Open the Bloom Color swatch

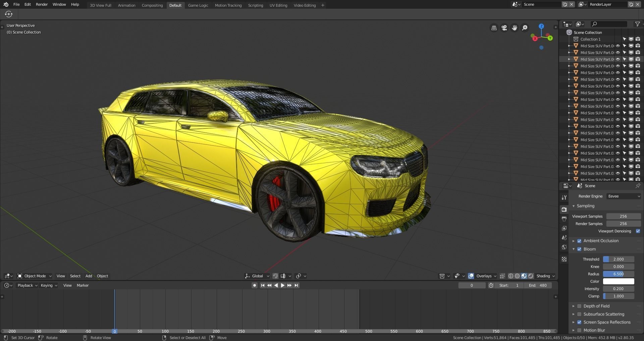pyautogui.click(x=619, y=281)
